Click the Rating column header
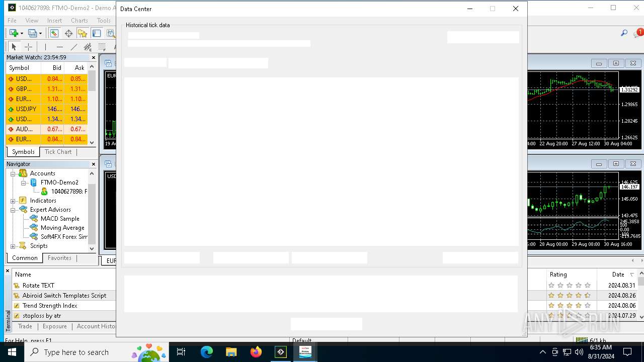644x362 pixels. [572, 275]
